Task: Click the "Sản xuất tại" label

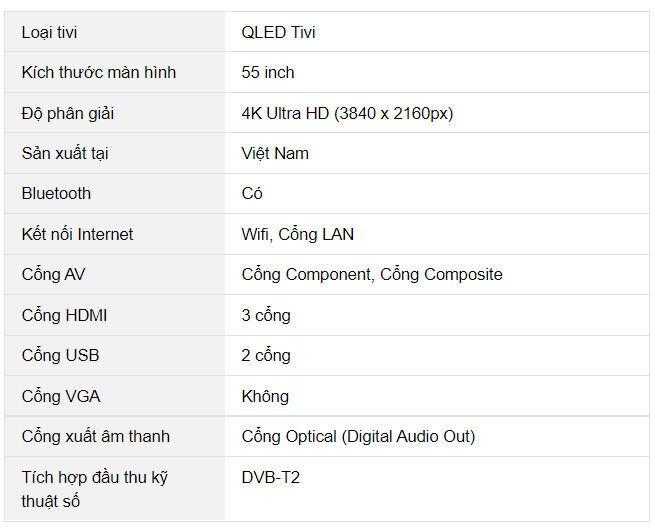Action: click(65, 153)
